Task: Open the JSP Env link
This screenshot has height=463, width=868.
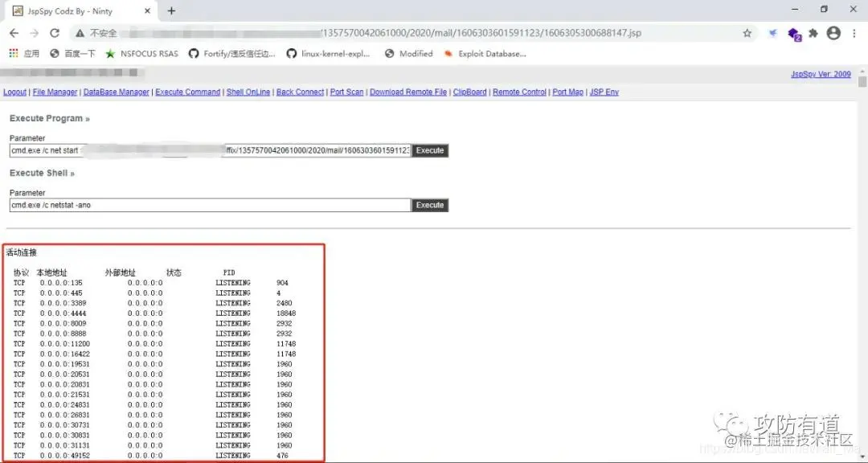Action: click(x=604, y=92)
